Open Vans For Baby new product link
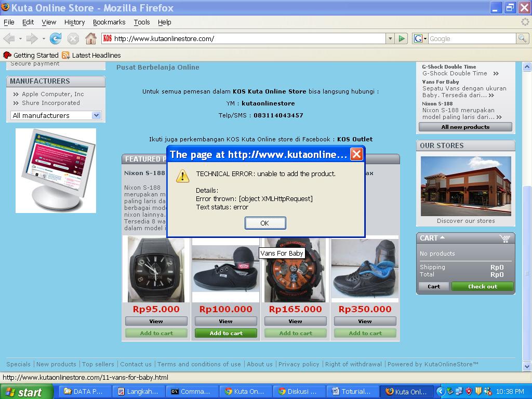The height and width of the screenshot is (399, 532). [440, 82]
